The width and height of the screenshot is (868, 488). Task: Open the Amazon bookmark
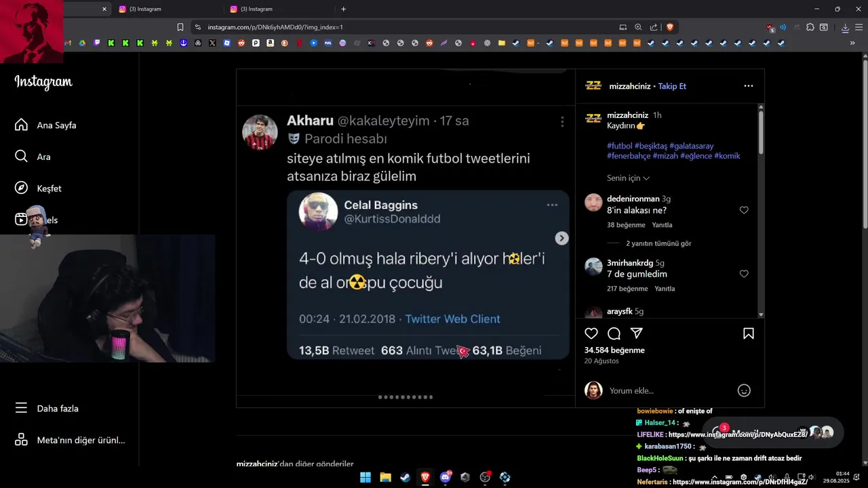(271, 43)
